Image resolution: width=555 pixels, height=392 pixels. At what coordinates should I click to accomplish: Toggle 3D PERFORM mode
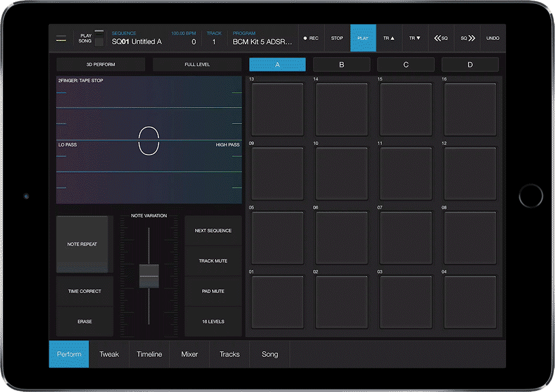(101, 65)
